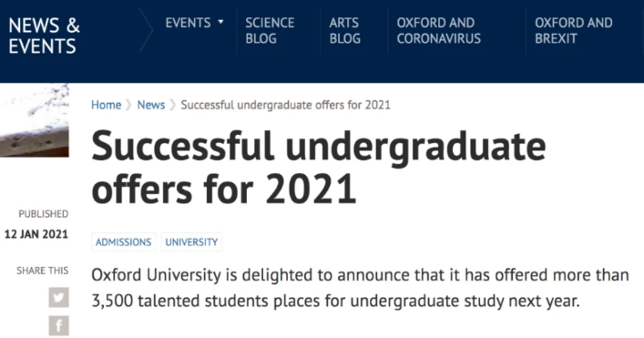Open the Events menu item
Viewport: 644px width, 338px height.
[x=189, y=23]
